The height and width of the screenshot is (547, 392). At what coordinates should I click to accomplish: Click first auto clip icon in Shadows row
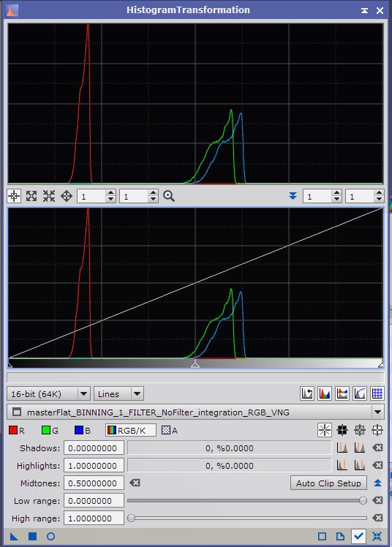[342, 448]
